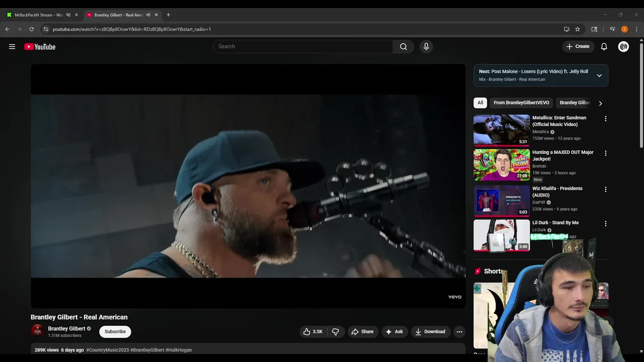
Task: Open the Chrome profile avatar
Action: (624, 29)
